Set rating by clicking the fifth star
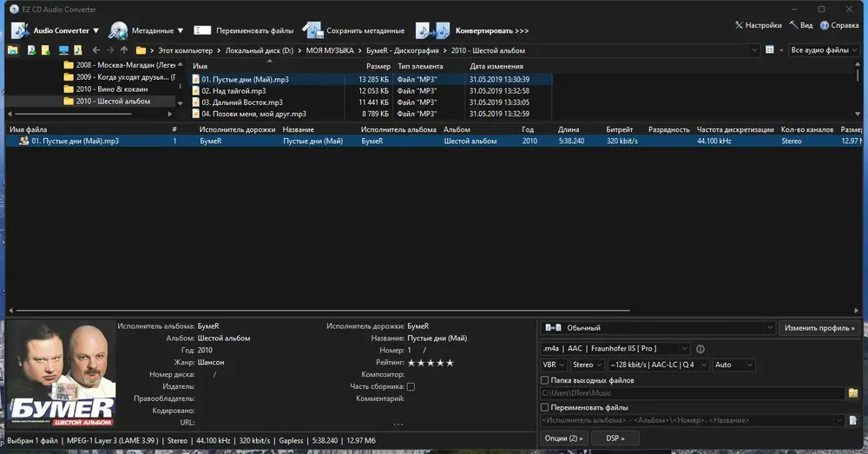Screen dimensions: 868x454 pyautogui.click(x=450, y=363)
